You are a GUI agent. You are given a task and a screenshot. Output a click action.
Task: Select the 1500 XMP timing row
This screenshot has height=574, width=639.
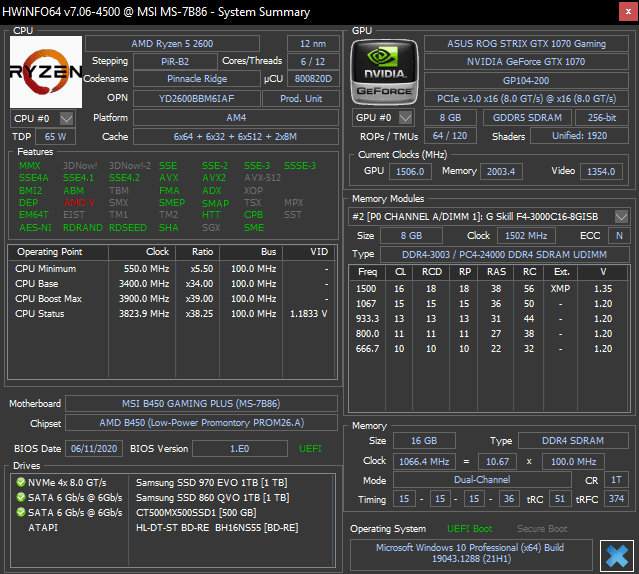click(488, 289)
